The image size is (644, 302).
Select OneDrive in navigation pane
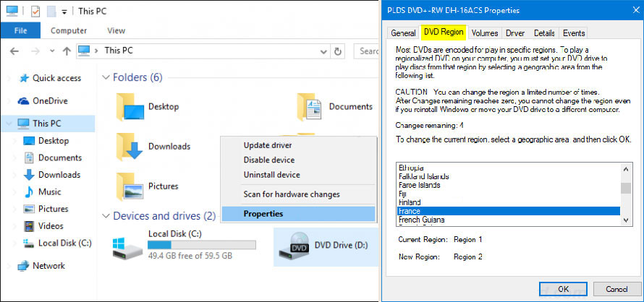50,101
